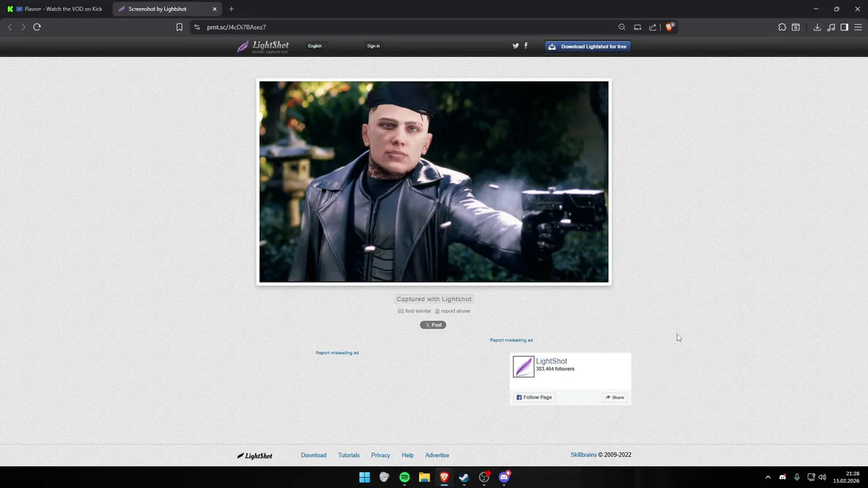Click Report misleading ad above Facebook widget
The image size is (868, 488).
tap(511, 340)
